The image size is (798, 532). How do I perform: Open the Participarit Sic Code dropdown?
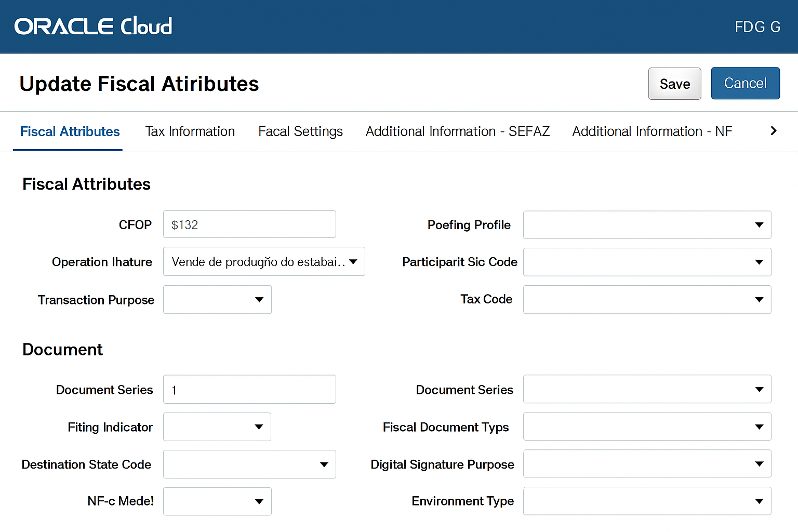pyautogui.click(x=647, y=262)
